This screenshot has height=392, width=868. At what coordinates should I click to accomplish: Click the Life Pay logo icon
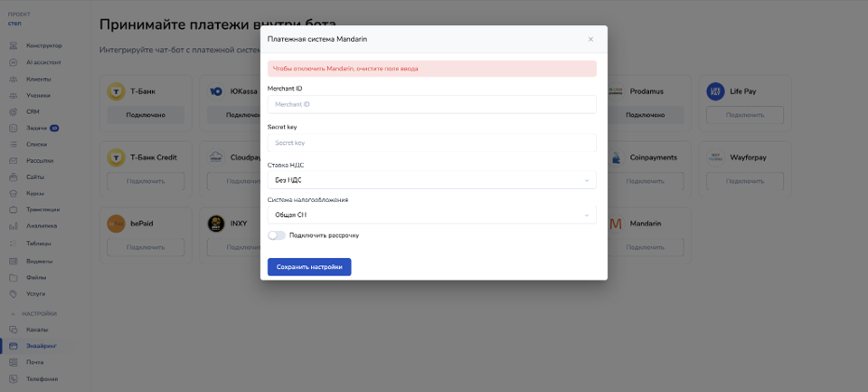point(715,91)
